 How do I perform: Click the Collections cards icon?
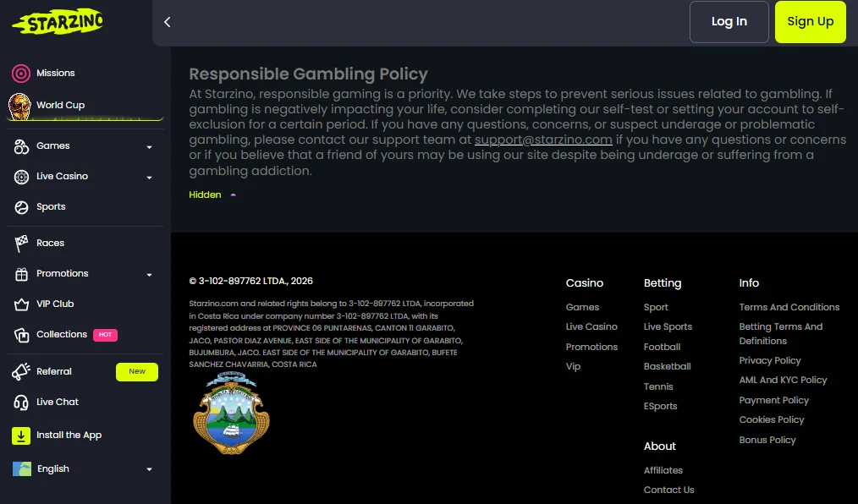pos(21,335)
